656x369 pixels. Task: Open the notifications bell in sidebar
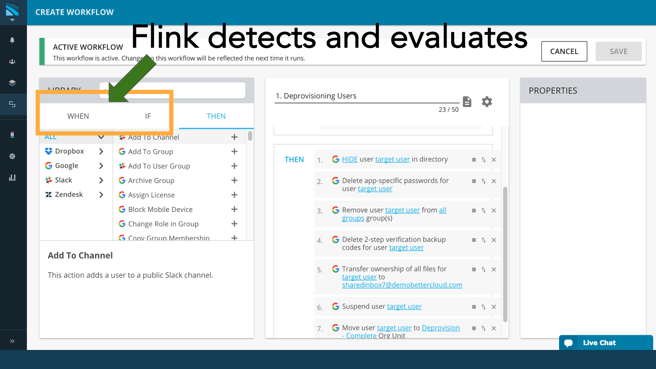point(12,40)
